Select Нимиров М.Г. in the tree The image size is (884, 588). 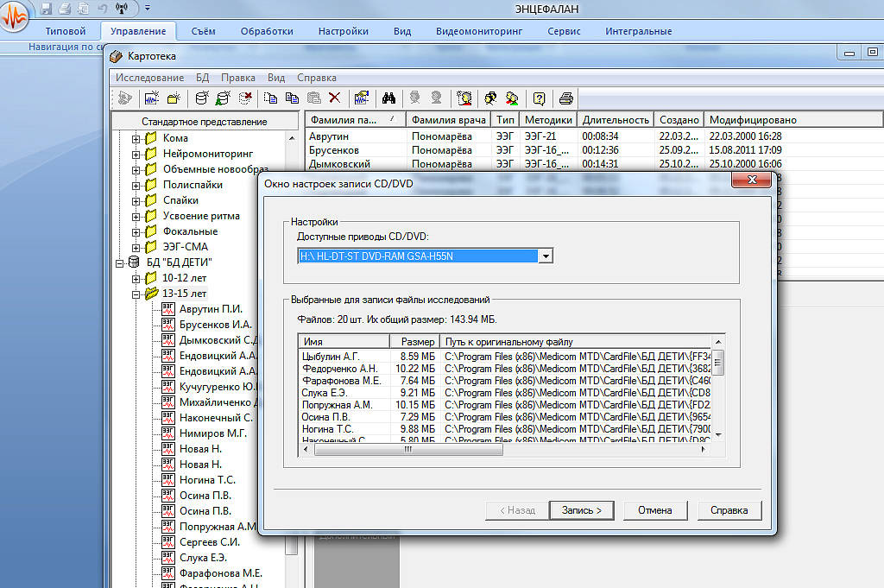(x=212, y=433)
